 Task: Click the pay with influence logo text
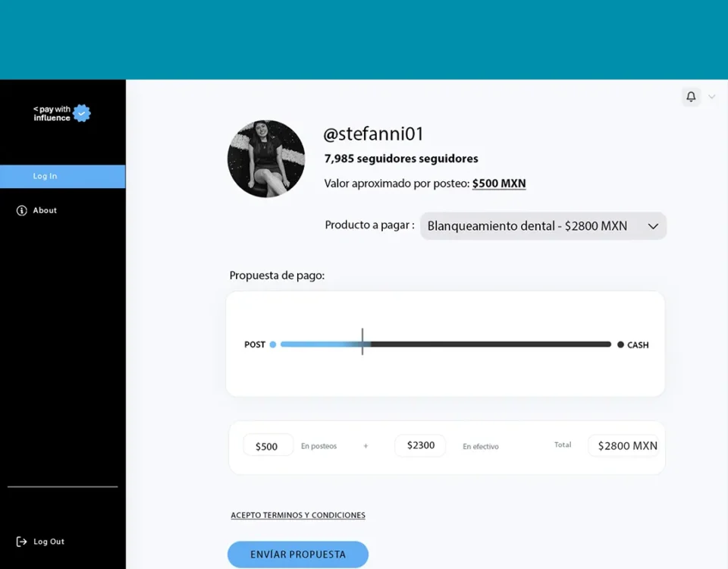tap(52, 114)
